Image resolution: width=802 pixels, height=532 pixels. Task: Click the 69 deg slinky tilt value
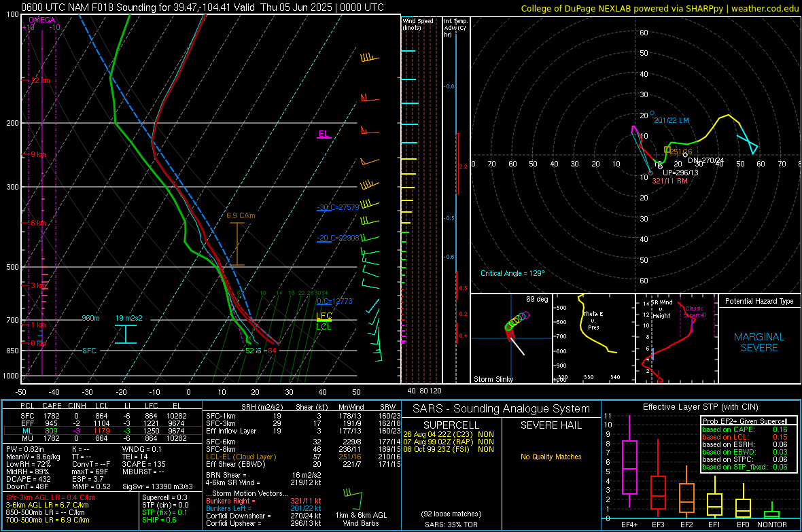point(537,299)
